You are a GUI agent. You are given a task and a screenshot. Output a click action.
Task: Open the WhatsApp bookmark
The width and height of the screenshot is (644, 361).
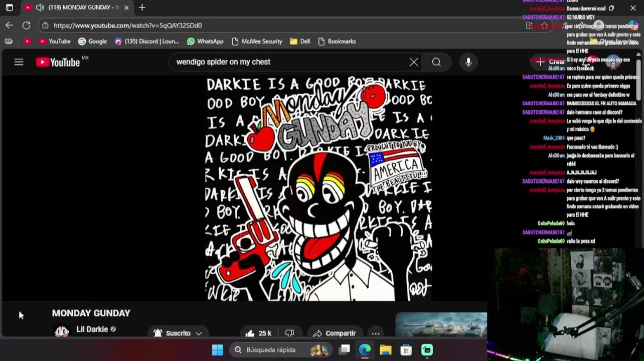205,41
